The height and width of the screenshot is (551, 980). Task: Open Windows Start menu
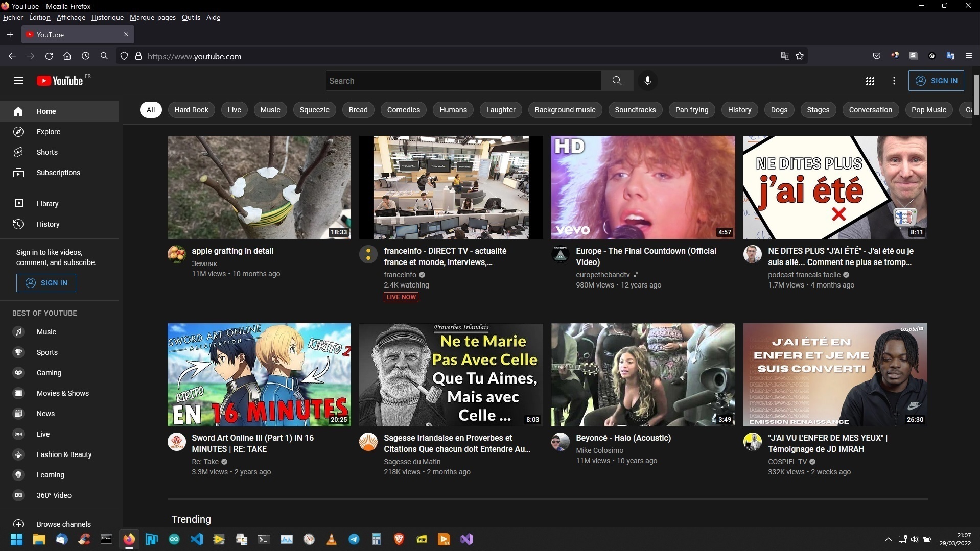tap(17, 539)
